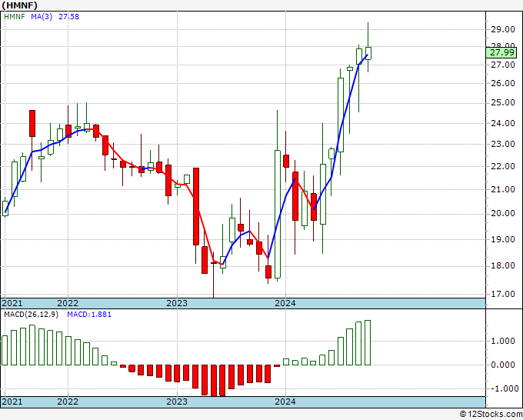Click the 23.00 price axis label
This screenshot has width=523, height=420.
503,144
